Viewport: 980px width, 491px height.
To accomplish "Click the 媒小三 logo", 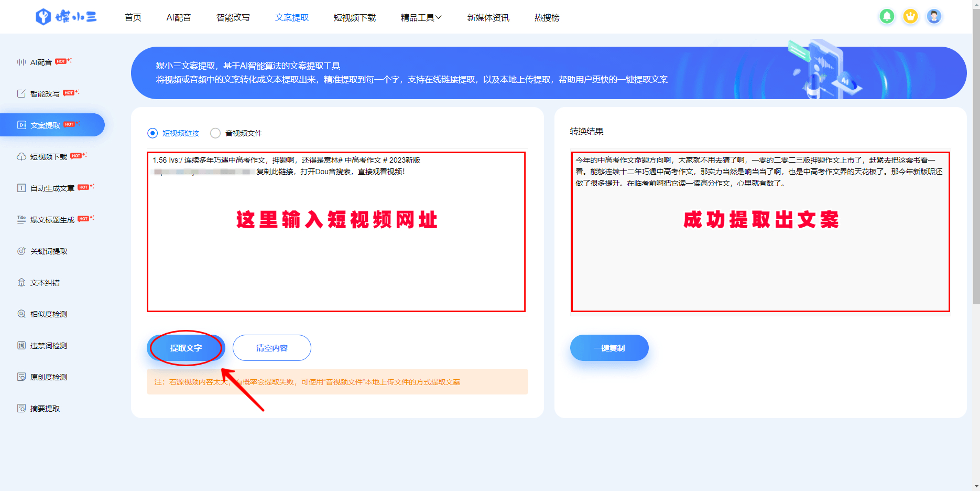I will click(66, 17).
